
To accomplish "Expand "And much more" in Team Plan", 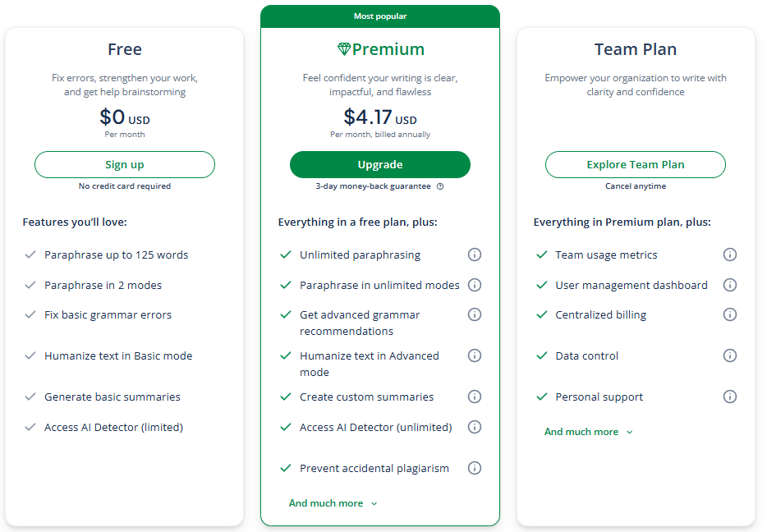I will (588, 432).
